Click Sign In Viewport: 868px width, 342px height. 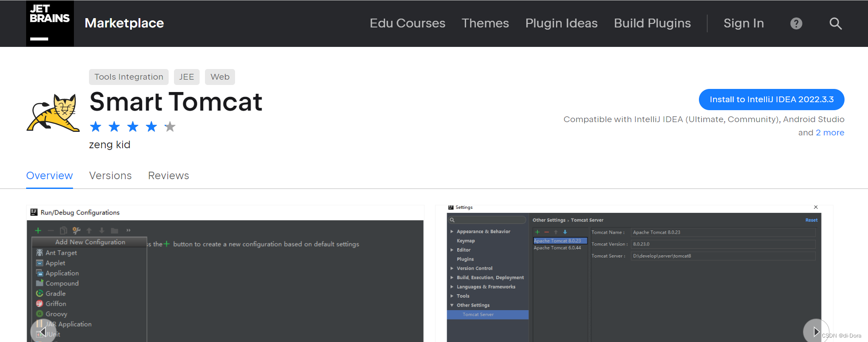click(744, 23)
